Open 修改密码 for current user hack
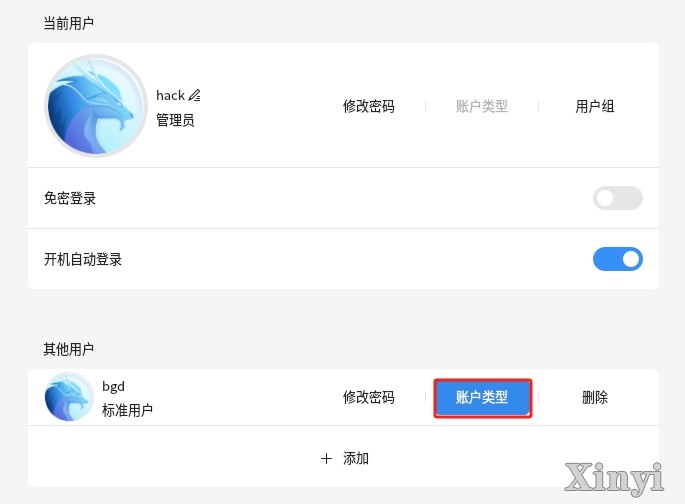This screenshot has width=685, height=504. [369, 106]
